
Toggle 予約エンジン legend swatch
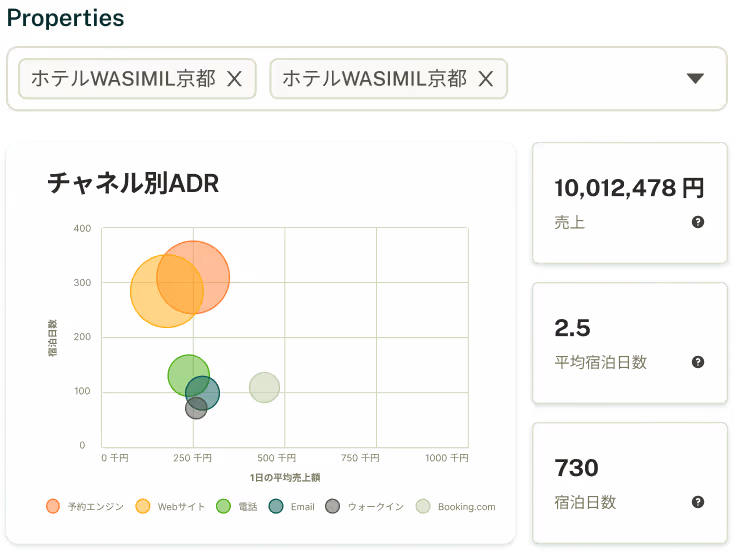click(53, 506)
